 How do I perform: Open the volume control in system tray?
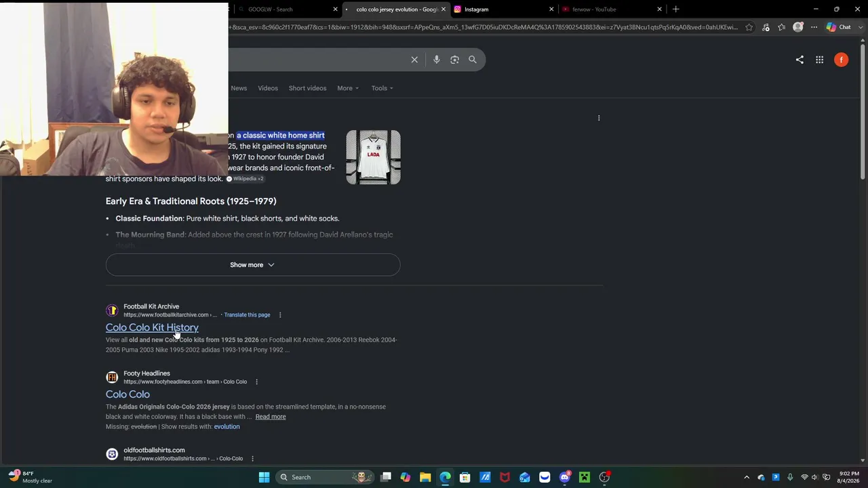[814, 477]
